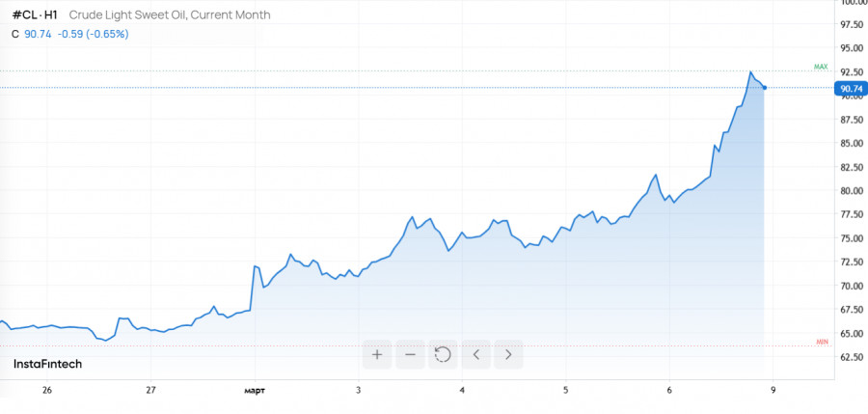Click the current price dot at line end
The width and height of the screenshot is (868, 414).
click(x=765, y=88)
